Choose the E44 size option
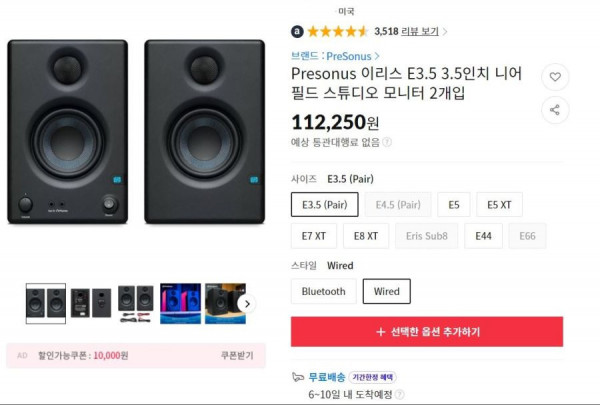The height and width of the screenshot is (405, 600). click(x=483, y=236)
